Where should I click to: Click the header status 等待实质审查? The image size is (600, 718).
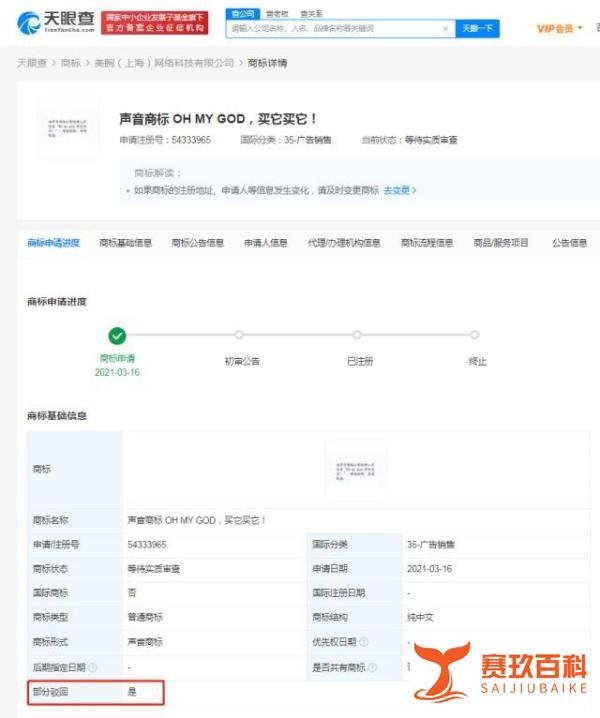431,140
